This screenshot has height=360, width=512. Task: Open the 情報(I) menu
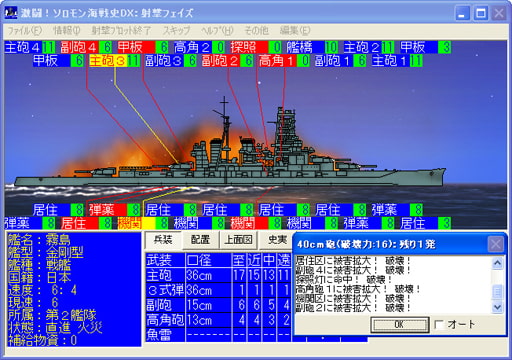(x=67, y=31)
